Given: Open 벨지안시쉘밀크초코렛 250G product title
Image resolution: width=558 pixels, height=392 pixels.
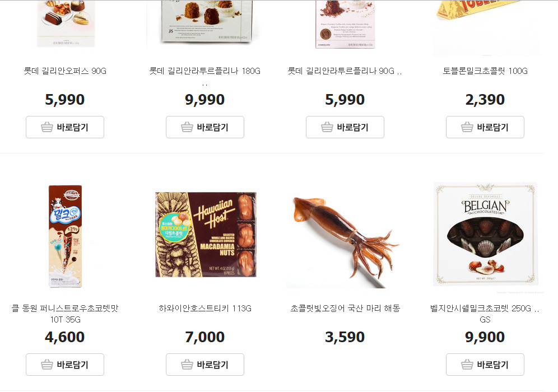Looking at the screenshot, I should [x=485, y=314].
